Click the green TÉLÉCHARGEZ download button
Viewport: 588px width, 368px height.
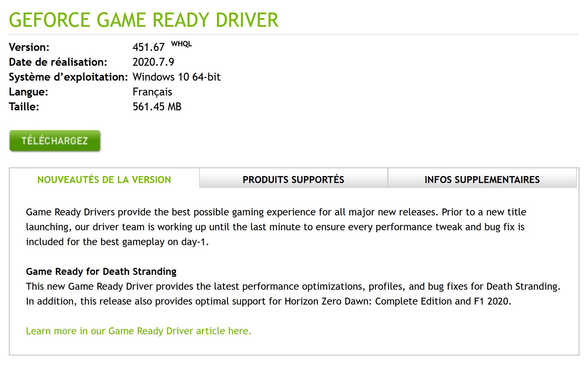tap(55, 141)
